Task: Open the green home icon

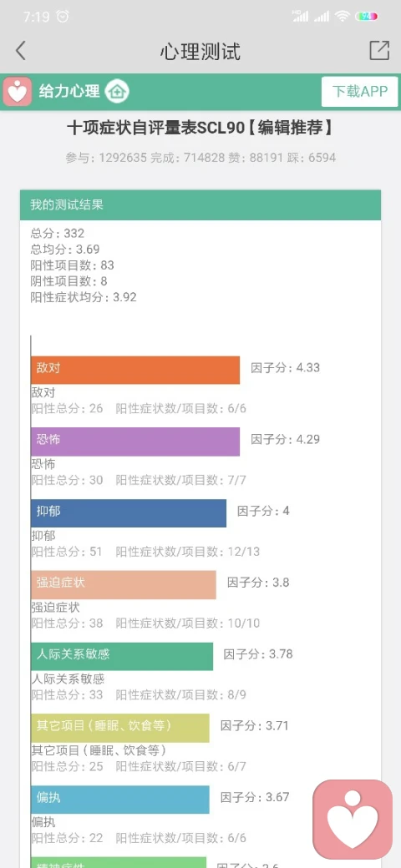Action: coord(117,91)
